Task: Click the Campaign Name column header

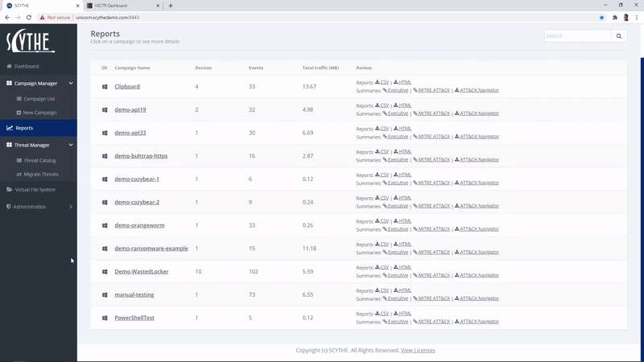Action: (132, 68)
